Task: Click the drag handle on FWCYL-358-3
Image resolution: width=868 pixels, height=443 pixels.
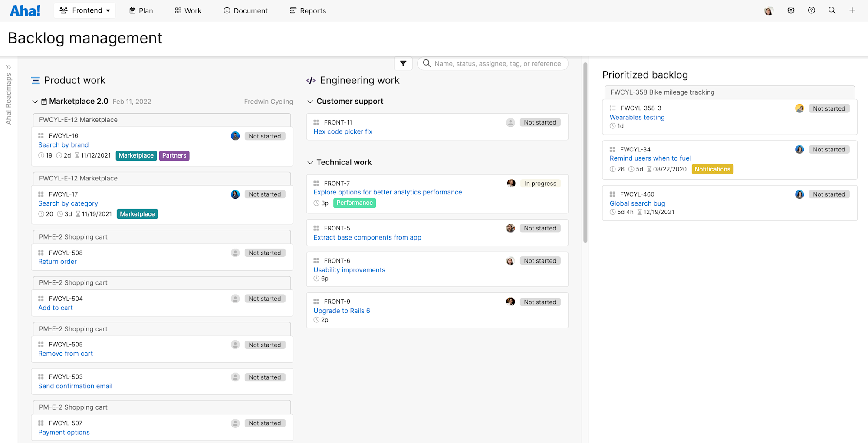Action: tap(613, 108)
